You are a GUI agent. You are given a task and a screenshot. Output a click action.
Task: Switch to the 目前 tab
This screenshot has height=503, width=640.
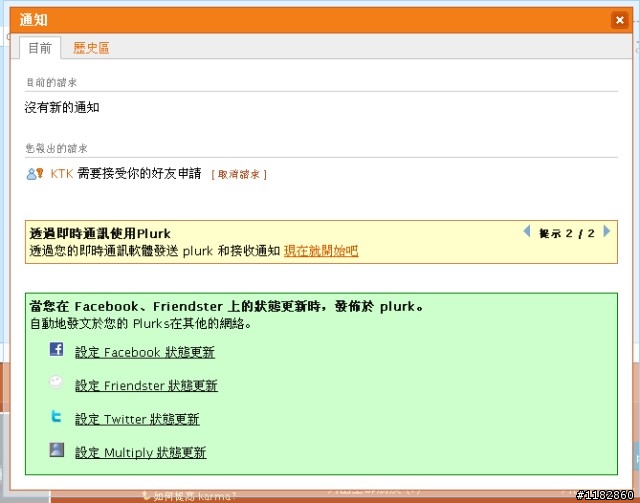point(40,48)
